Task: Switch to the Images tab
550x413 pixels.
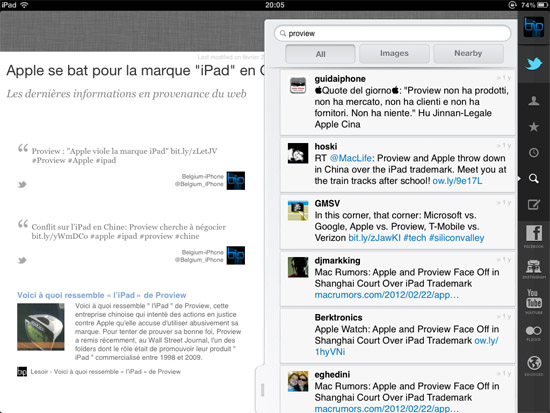Action: (x=394, y=53)
